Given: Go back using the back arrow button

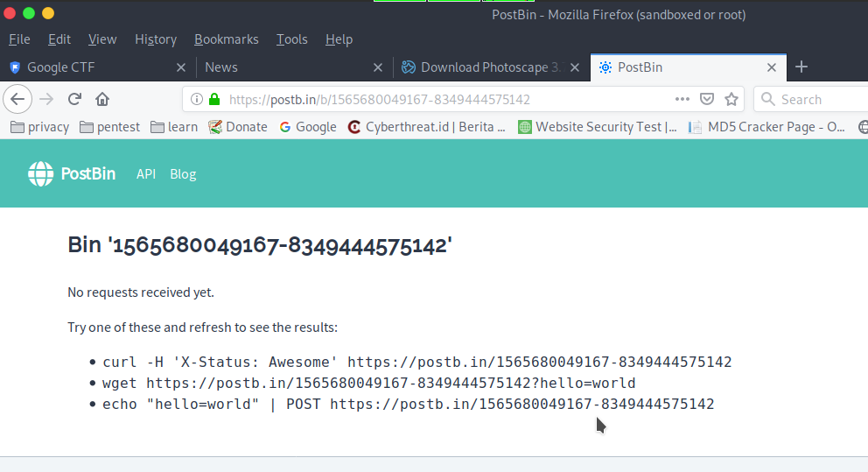Looking at the screenshot, I should (x=17, y=99).
